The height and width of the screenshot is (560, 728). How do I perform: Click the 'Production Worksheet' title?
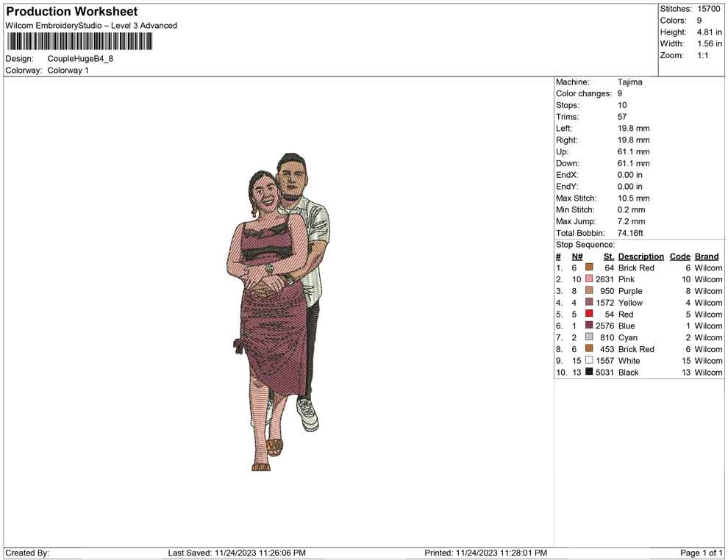tap(72, 12)
